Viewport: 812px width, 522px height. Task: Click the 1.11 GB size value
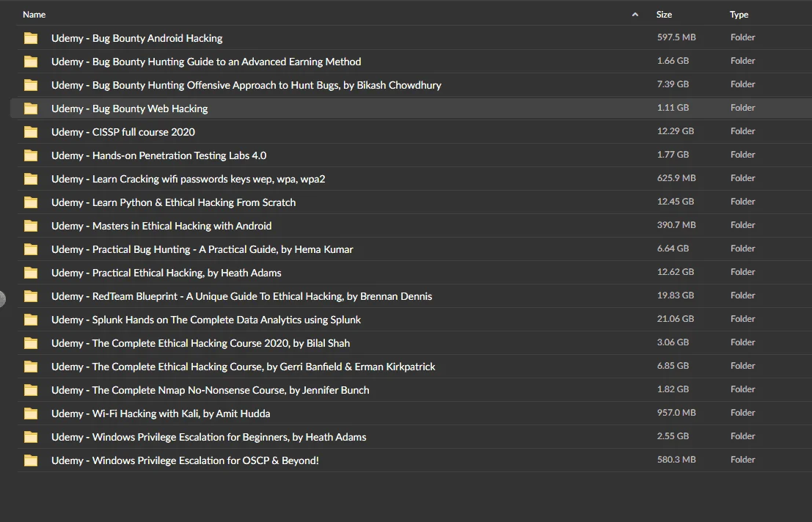(673, 108)
